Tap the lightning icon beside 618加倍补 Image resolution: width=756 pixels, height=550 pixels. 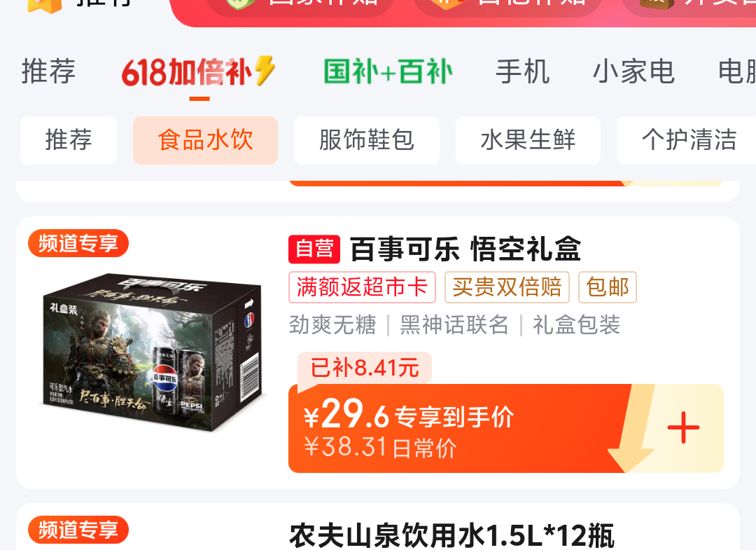[265, 71]
